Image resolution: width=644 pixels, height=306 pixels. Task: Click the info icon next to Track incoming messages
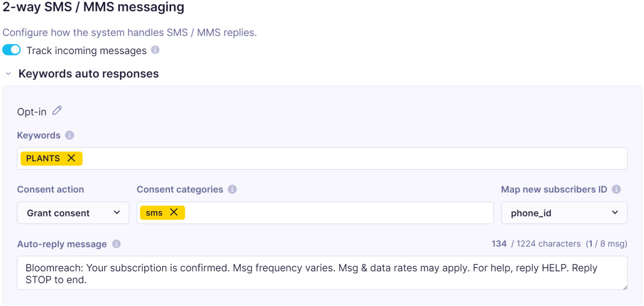pyautogui.click(x=155, y=50)
